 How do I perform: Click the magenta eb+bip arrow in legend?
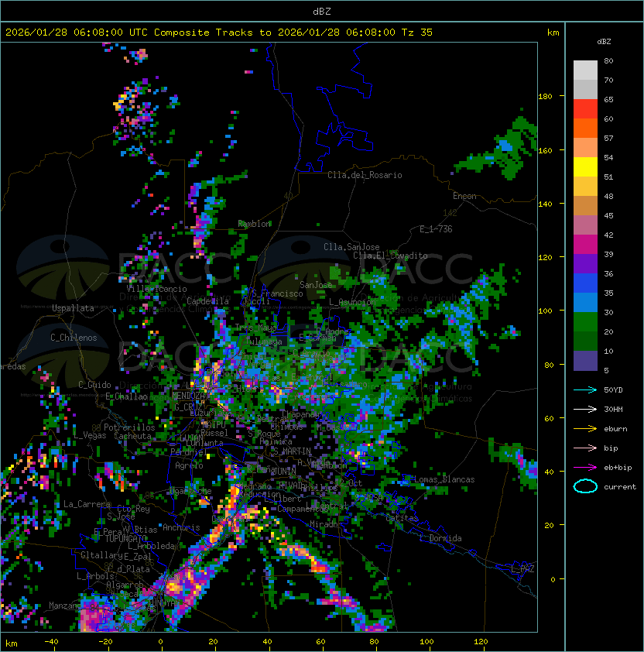[585, 468]
